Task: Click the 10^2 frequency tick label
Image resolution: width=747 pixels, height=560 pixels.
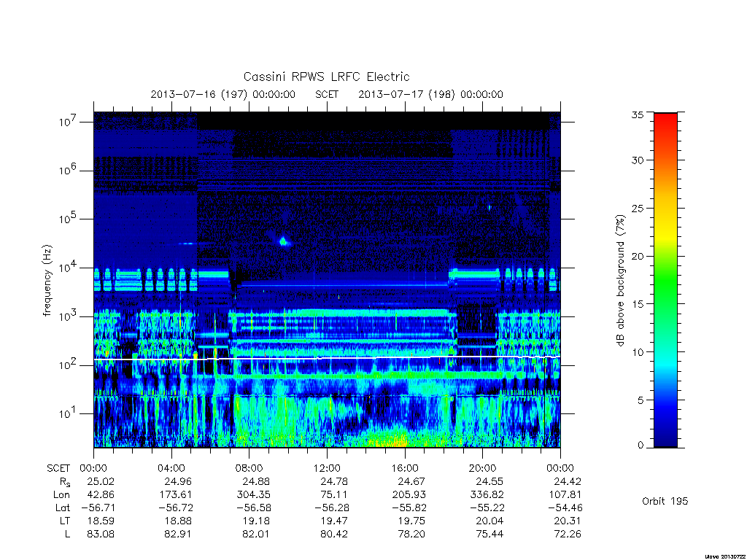Action: coord(68,365)
